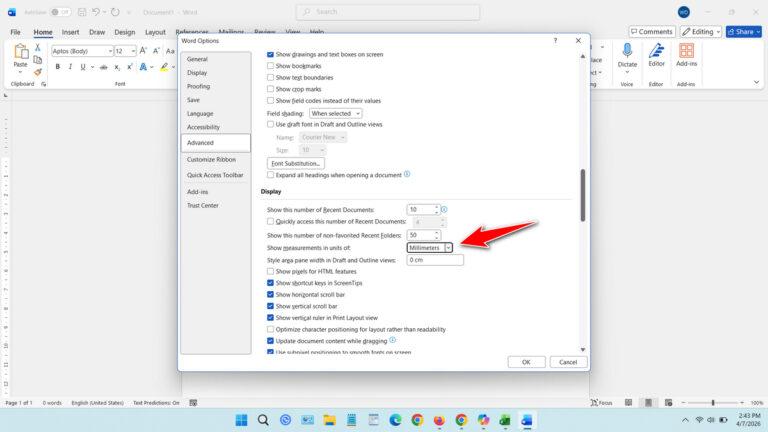768x432 pixels.
Task: Tick Show pixels for HTML features
Action: [270, 271]
